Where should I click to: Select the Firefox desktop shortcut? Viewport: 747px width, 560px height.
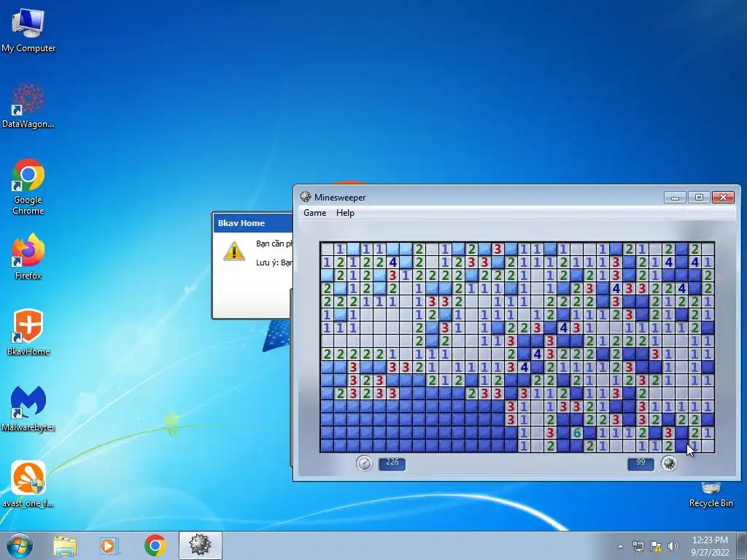pyautogui.click(x=28, y=257)
